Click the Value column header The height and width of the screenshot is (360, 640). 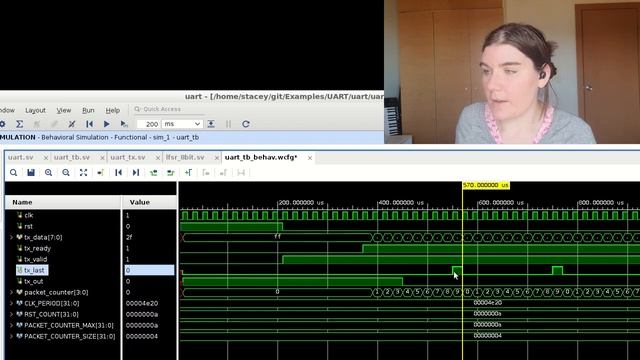tap(150, 202)
